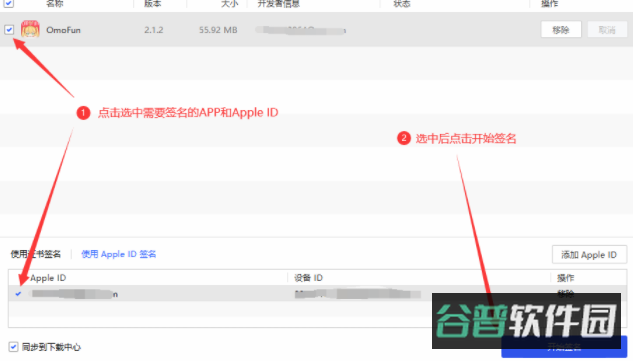Click the 状态 column header
This screenshot has height=361, width=633.
coord(402,3)
